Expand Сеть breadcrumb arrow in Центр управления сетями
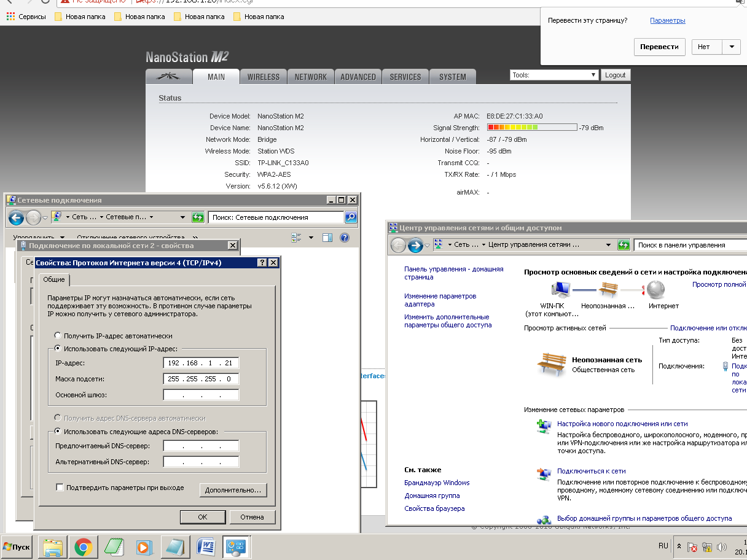 point(482,245)
